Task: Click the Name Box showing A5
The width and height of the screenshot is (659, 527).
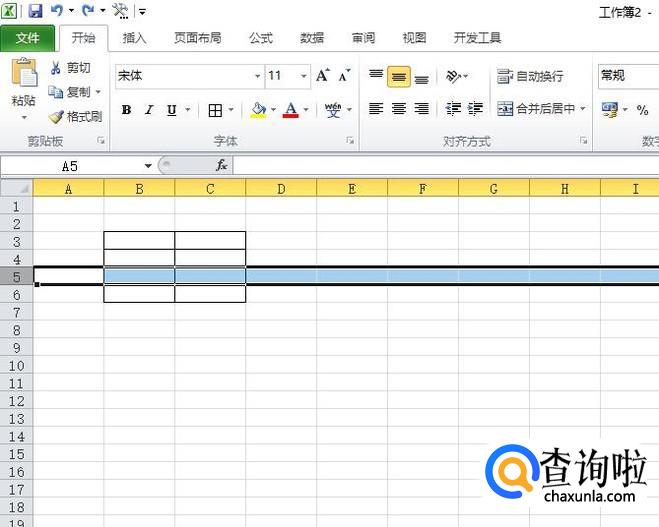Action: [x=71, y=166]
